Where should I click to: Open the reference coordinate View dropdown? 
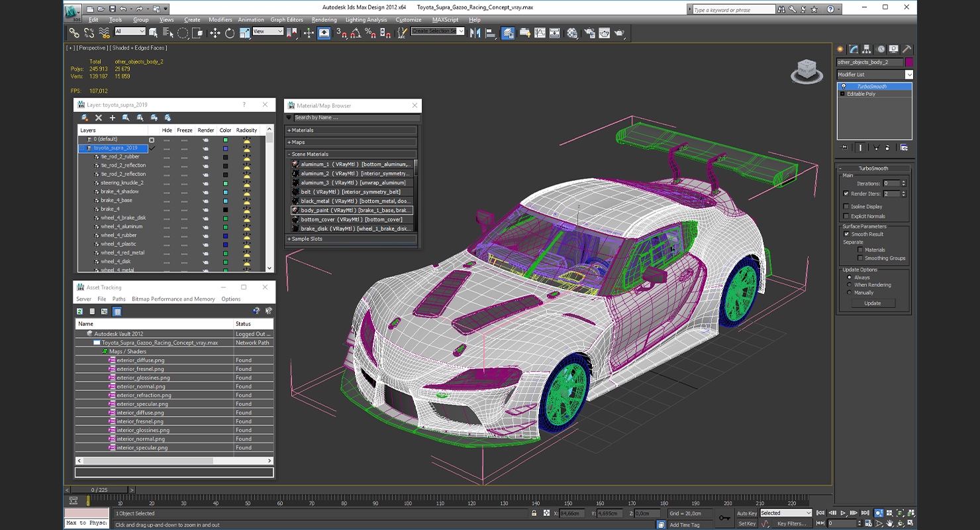pos(268,32)
